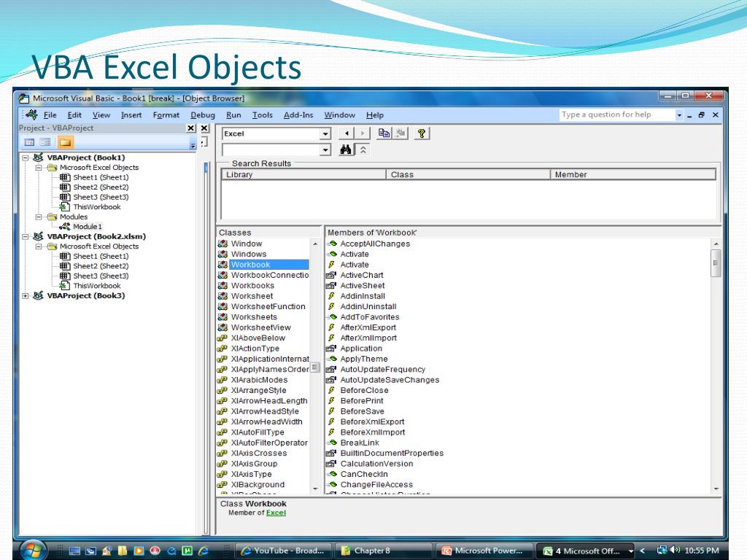The image size is (747, 560).
Task: Click the Excel link in details pane
Action: click(276, 513)
